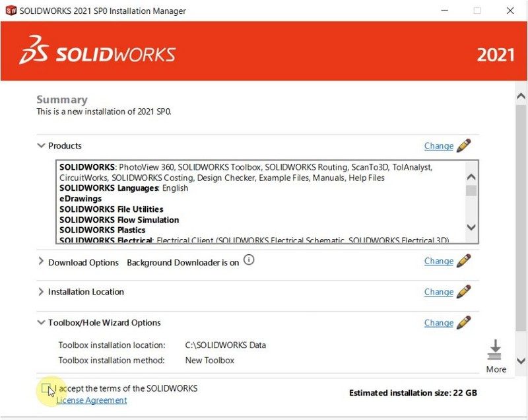Screen dimensions: 528x420
Task: Collapse the Toolbox/Hole Wizard Options section
Action: [41, 322]
